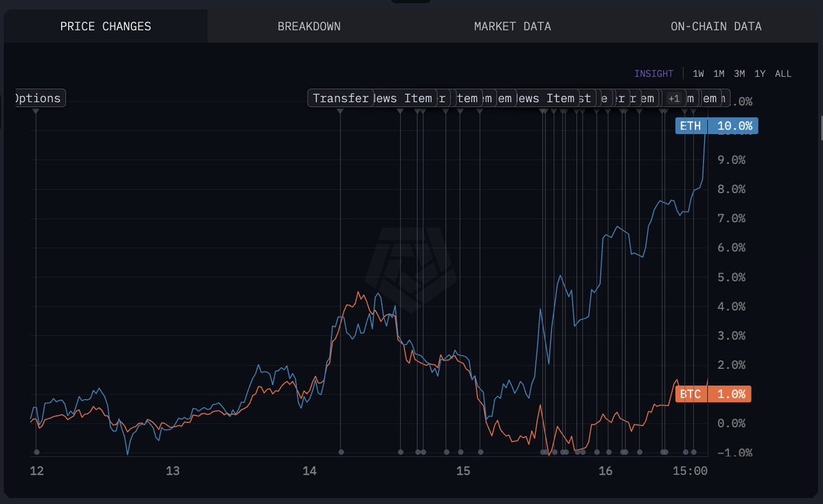Switch to the Price Changes tab
The width and height of the screenshot is (823, 504).
coord(106,27)
